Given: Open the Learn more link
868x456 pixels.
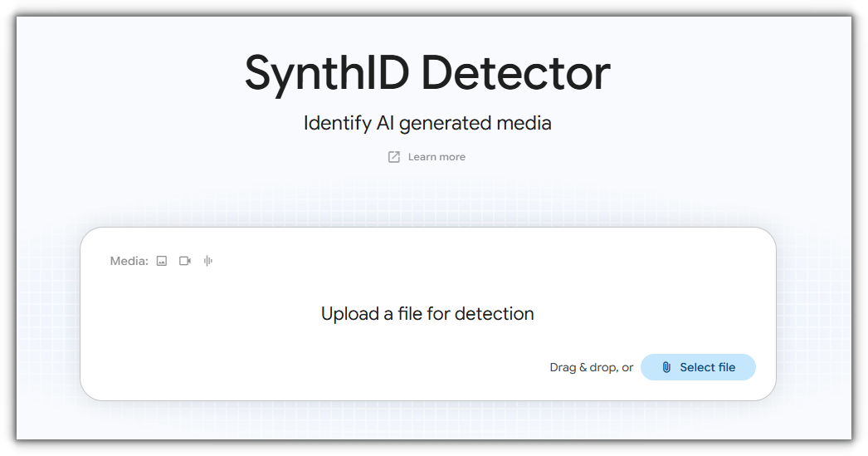Looking at the screenshot, I should tap(436, 157).
